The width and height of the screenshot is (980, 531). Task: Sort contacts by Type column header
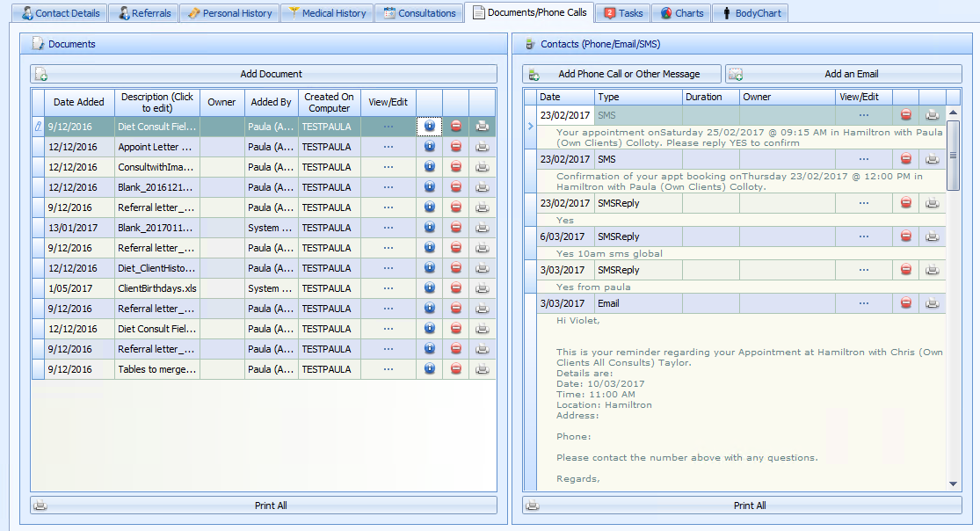[637, 97]
